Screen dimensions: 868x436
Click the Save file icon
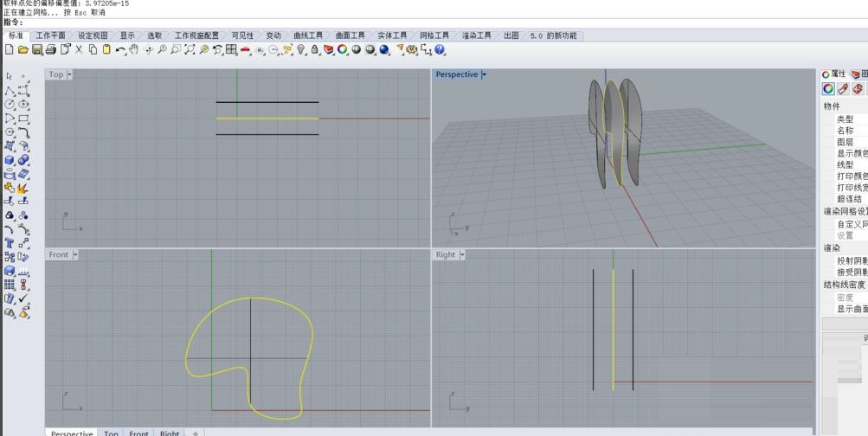coord(37,50)
